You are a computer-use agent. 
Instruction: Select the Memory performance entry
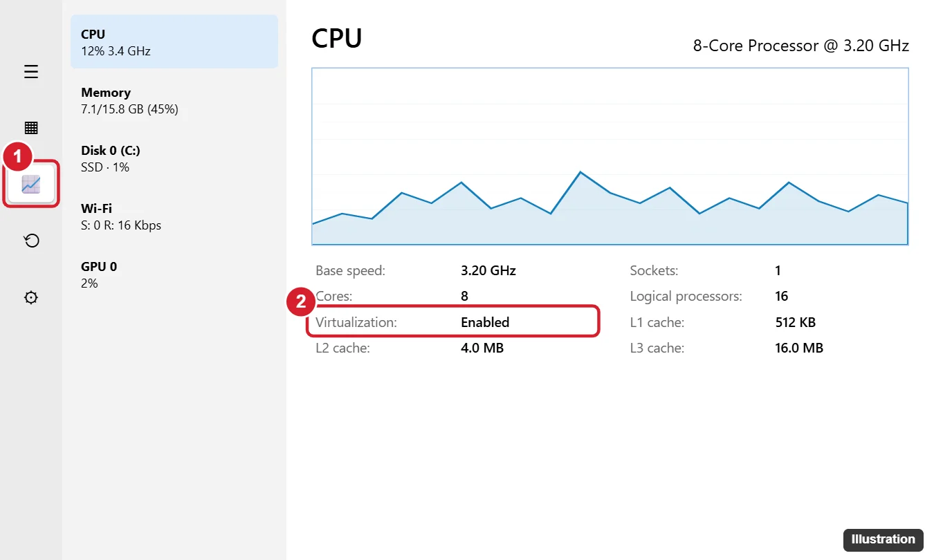tap(174, 100)
